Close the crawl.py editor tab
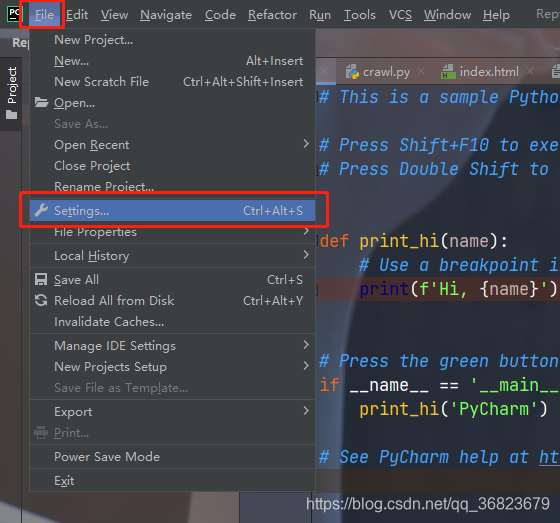This screenshot has height=523, width=560. 421,71
